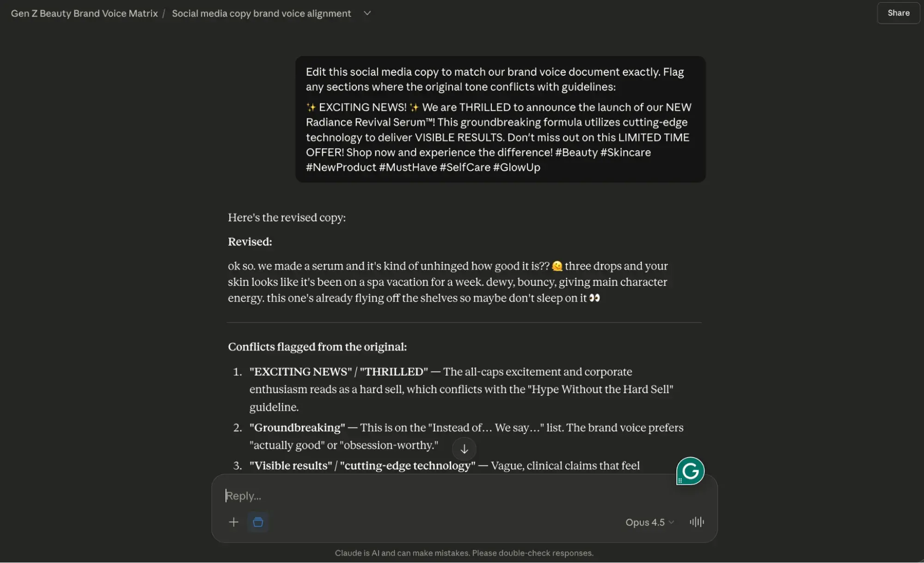The height and width of the screenshot is (563, 924).
Task: Open the blue tools tray icon in composer
Action: pos(257,522)
